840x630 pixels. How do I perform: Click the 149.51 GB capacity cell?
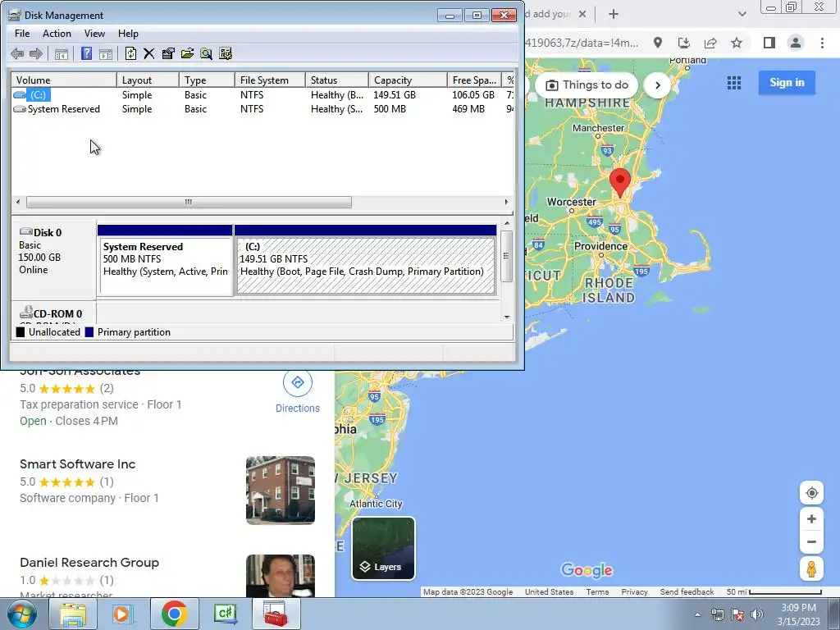pos(395,95)
